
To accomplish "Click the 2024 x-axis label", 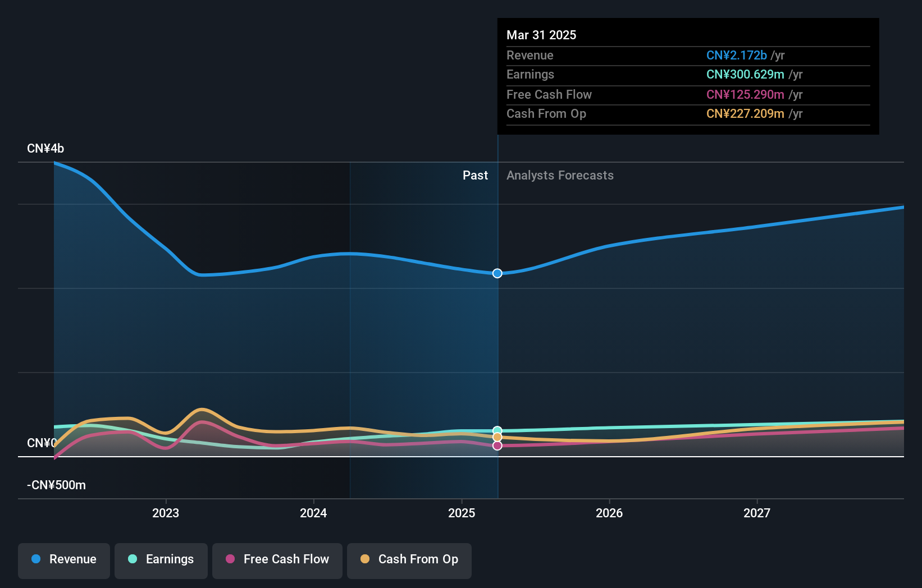I will point(313,513).
